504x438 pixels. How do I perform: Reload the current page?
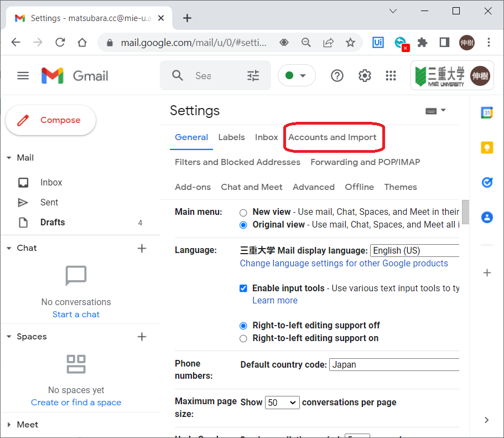pos(60,42)
